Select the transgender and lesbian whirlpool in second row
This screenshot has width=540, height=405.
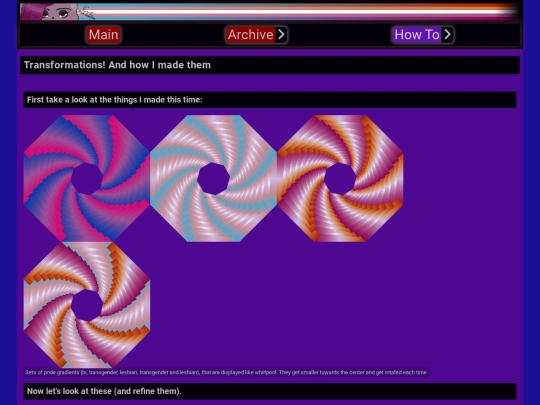coord(87,305)
